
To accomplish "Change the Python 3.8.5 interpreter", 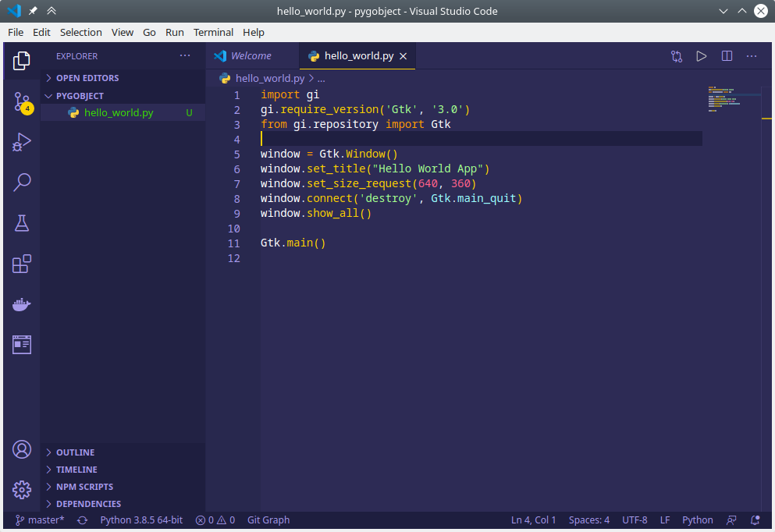I will click(141, 520).
